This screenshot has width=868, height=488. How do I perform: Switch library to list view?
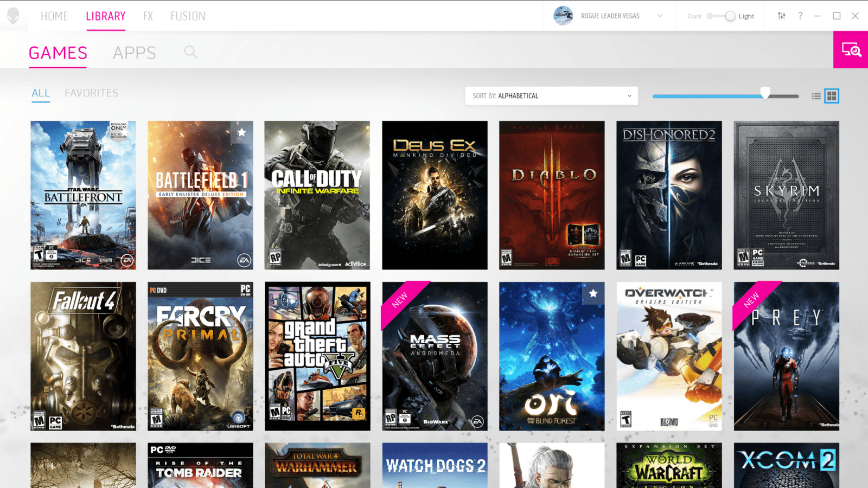pos(816,95)
